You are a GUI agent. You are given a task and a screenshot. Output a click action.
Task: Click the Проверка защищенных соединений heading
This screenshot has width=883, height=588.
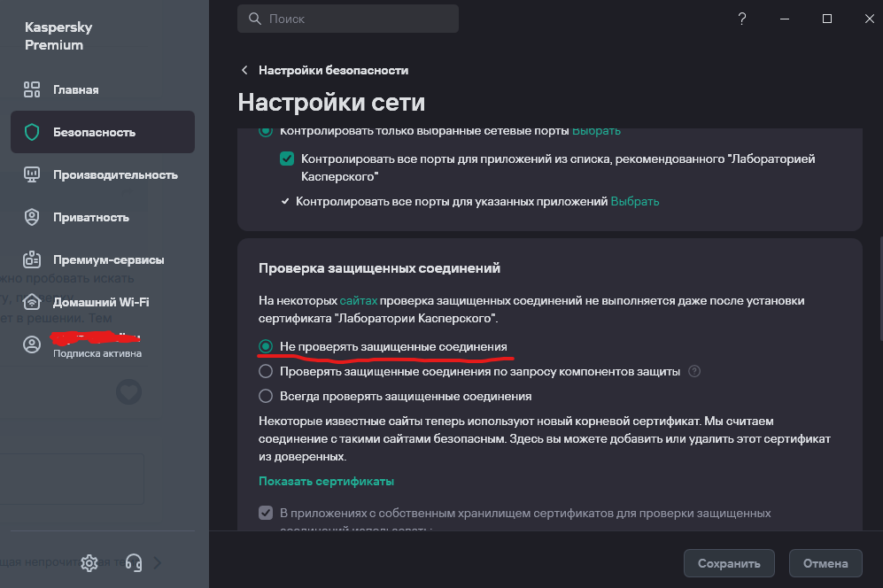pyautogui.click(x=380, y=268)
